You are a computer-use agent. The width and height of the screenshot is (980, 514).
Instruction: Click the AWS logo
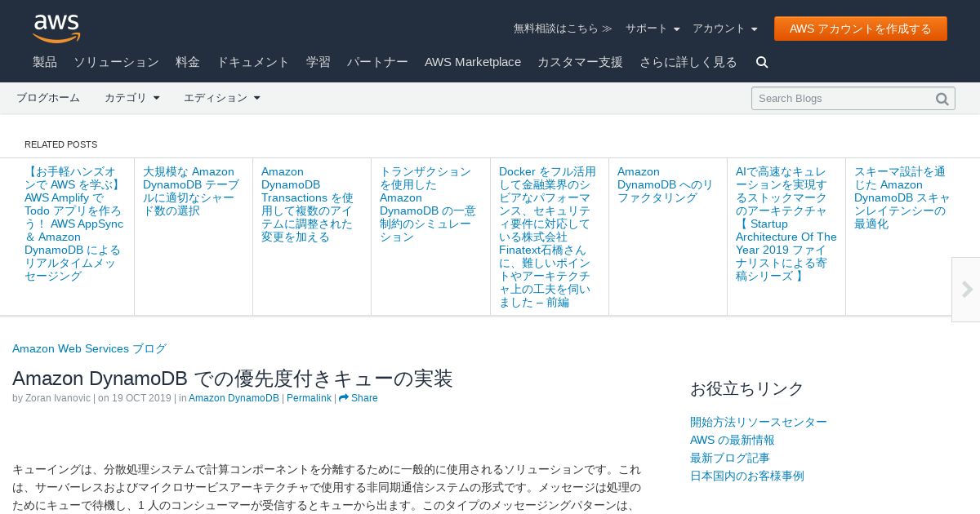pyautogui.click(x=56, y=29)
